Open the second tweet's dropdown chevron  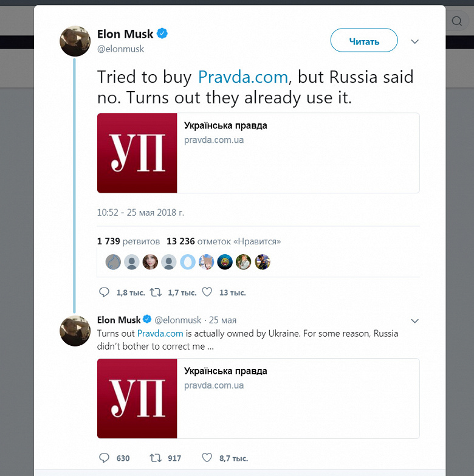coord(415,321)
